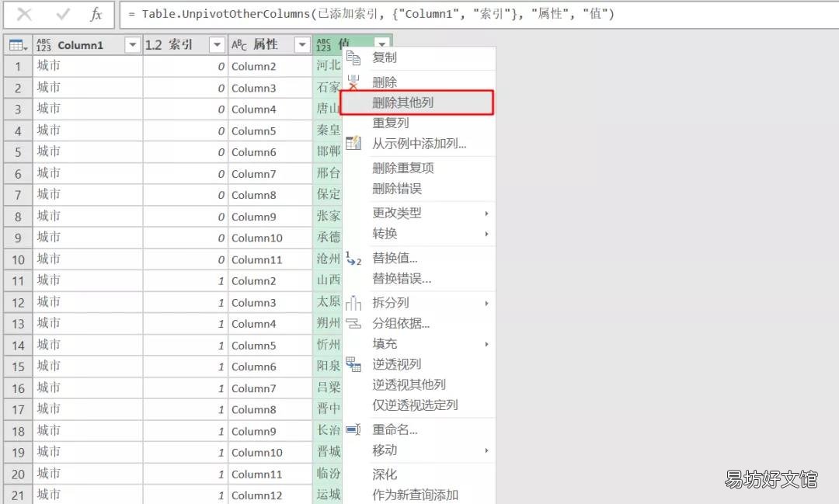
Task: Select 重复列 in the context menu
Action: 391,123
